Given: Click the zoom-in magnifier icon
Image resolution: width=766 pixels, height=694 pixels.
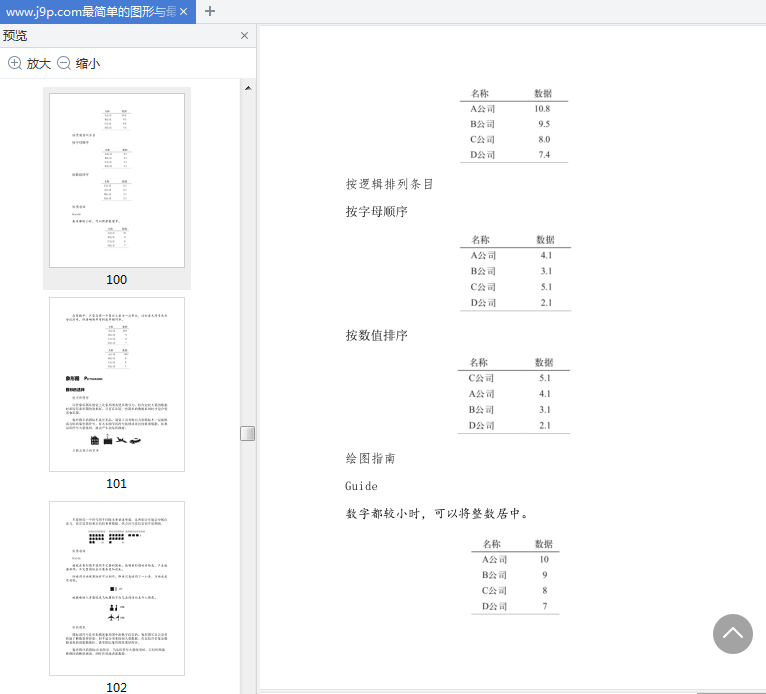Looking at the screenshot, I should point(15,63).
